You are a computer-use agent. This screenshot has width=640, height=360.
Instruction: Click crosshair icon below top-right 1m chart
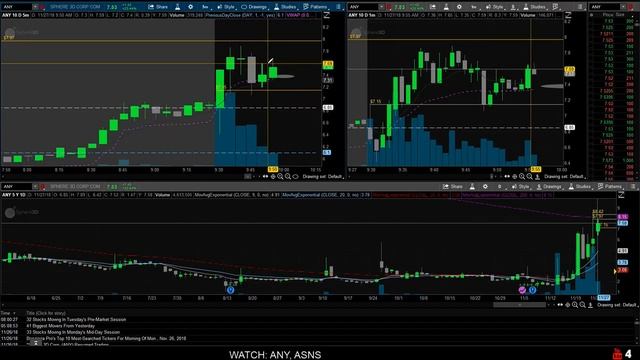(x=515, y=177)
